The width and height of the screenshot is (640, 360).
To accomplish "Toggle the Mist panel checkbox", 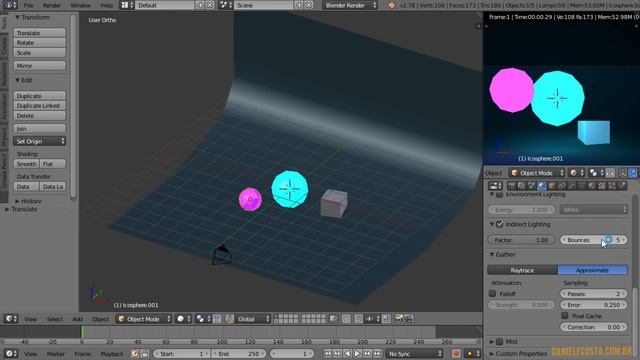I will tap(500, 342).
